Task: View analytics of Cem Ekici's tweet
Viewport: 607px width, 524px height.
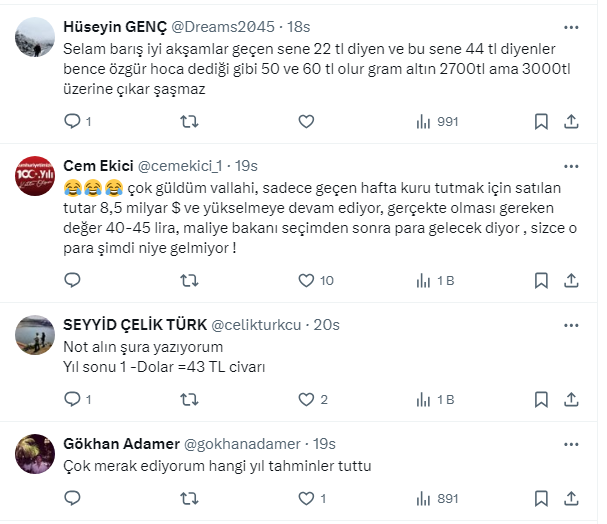Action: point(434,281)
